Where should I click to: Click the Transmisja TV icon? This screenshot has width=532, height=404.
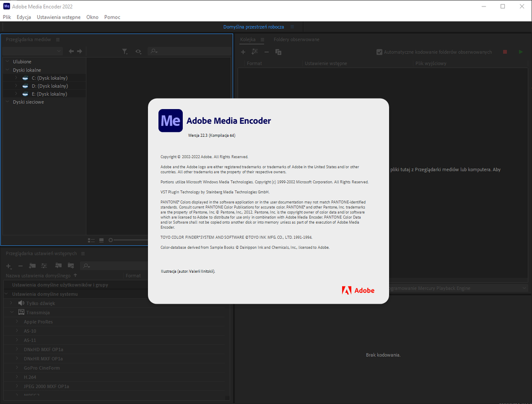(21, 312)
